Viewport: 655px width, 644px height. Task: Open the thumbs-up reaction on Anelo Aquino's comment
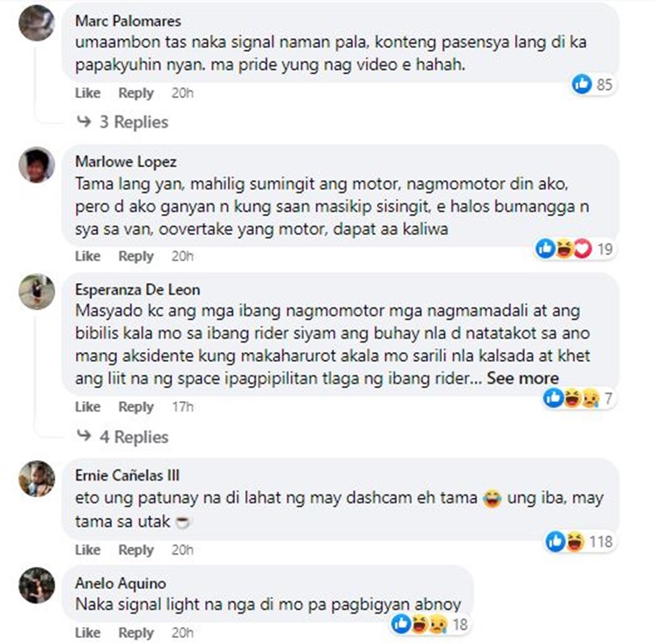click(x=401, y=625)
